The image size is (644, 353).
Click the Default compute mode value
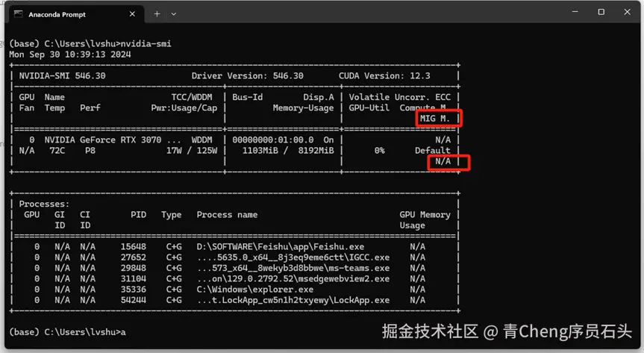(x=433, y=151)
